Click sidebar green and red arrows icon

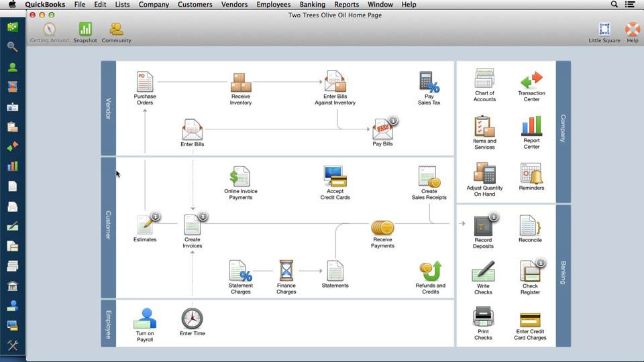click(x=12, y=147)
